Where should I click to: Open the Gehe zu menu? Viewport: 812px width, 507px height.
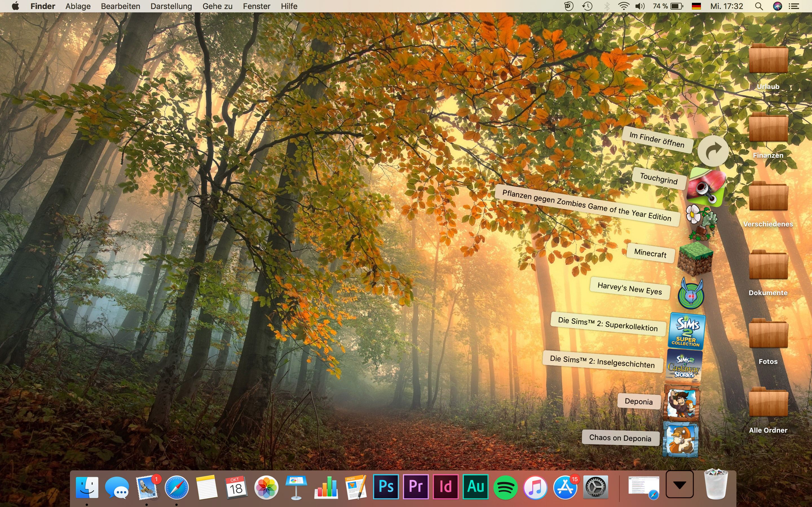click(217, 6)
